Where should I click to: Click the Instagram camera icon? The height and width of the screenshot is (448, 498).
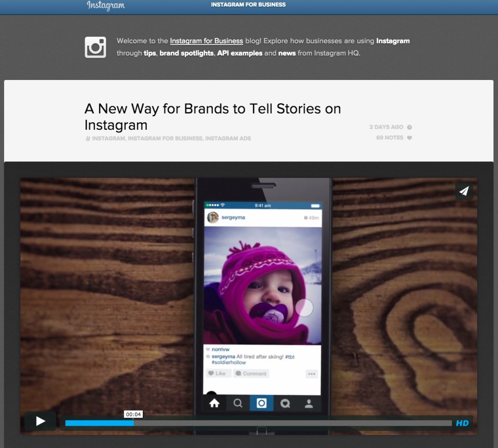(96, 47)
